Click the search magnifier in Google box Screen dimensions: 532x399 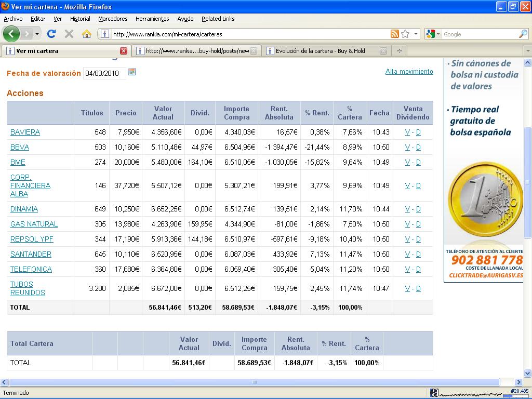(x=523, y=34)
